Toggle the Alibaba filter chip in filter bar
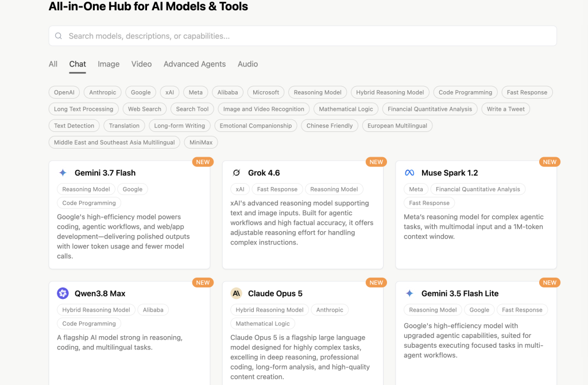 227,92
